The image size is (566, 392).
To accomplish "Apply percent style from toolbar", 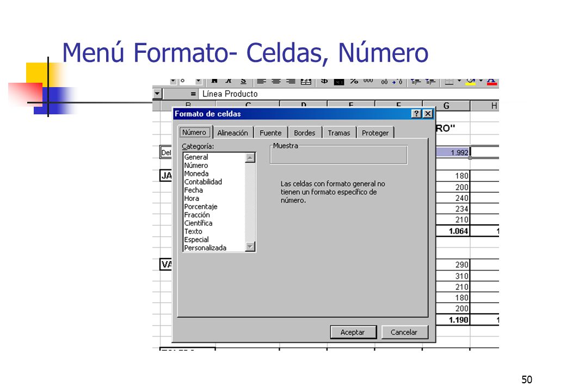I will tap(354, 82).
